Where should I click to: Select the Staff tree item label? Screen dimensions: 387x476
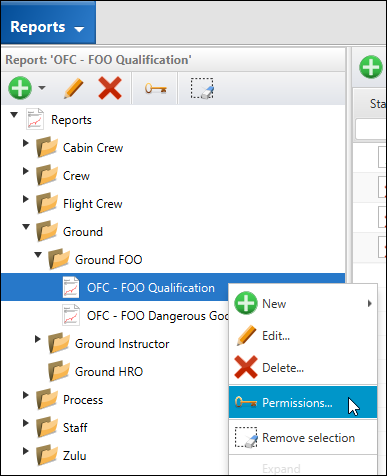(75, 428)
